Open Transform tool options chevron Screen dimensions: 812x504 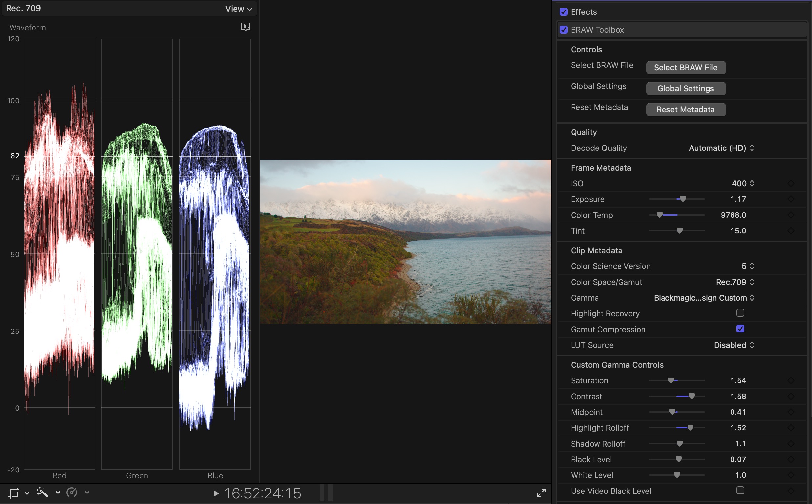click(x=27, y=493)
